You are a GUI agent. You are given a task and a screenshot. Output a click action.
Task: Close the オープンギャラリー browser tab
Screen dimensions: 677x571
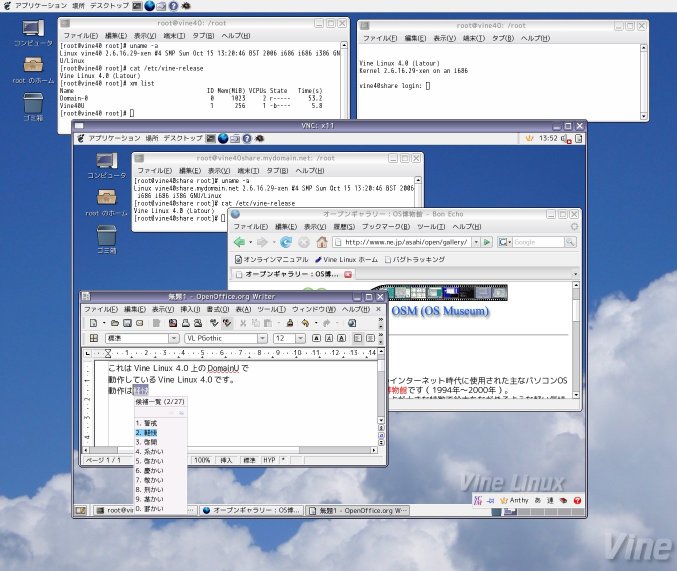pos(348,274)
